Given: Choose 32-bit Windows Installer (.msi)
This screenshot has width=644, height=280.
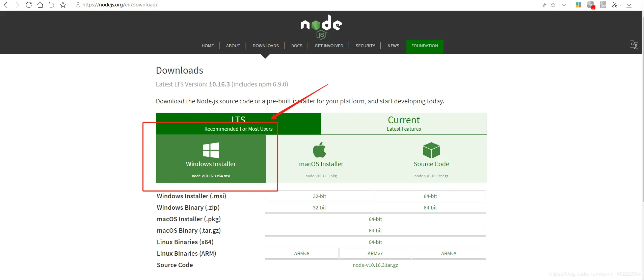Looking at the screenshot, I should point(319,196).
